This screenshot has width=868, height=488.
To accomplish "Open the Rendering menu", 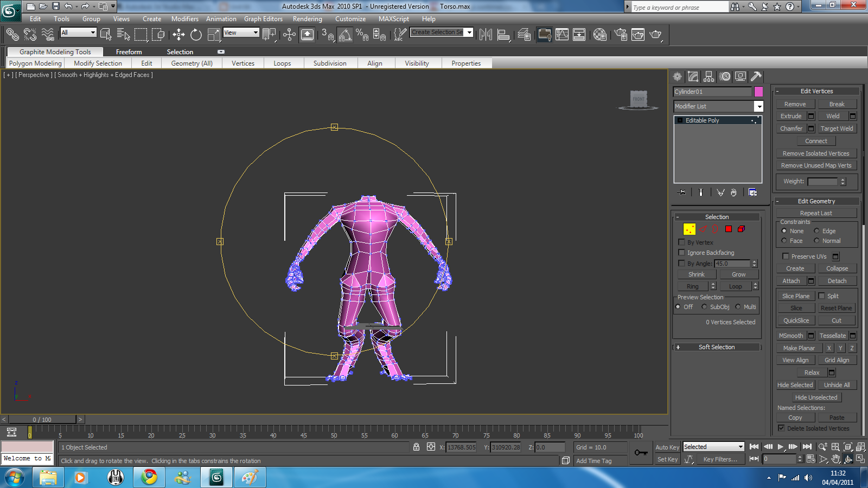I will 307,19.
